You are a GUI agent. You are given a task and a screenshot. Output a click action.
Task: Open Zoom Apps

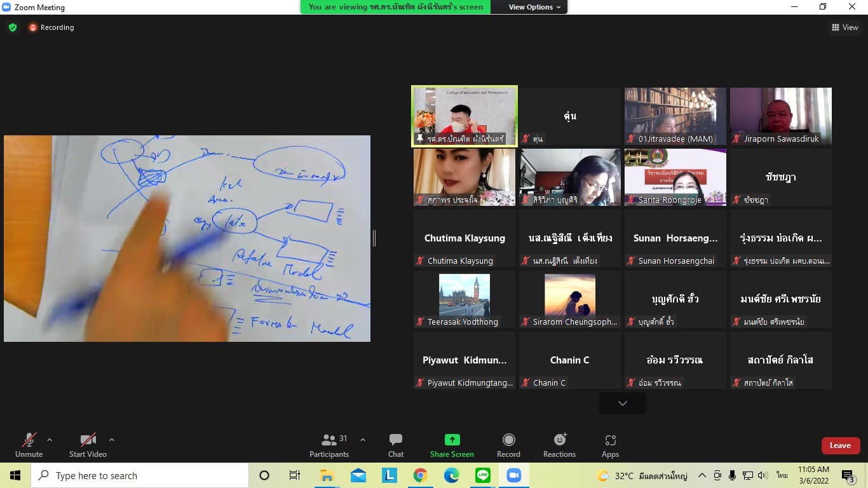pos(610,445)
